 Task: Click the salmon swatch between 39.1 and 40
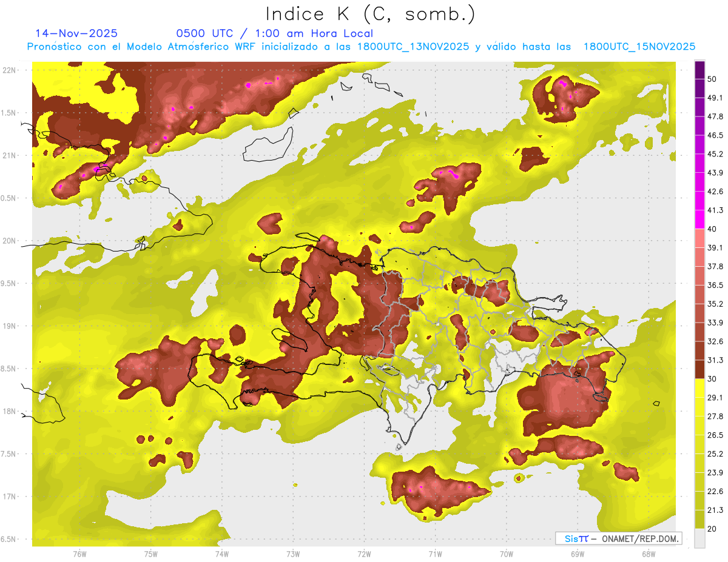pyautogui.click(x=699, y=238)
